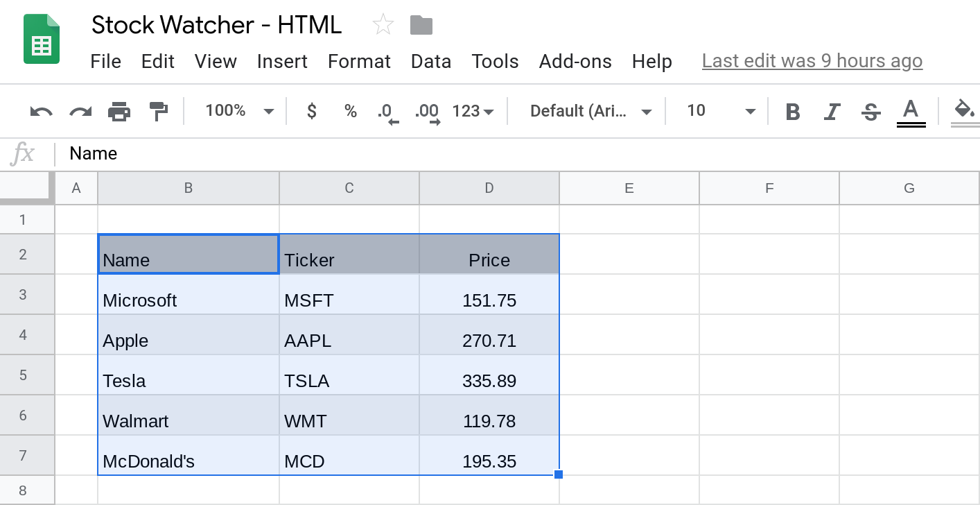Open the Google Sheets home icon
This screenshot has height=505, width=980.
42,40
